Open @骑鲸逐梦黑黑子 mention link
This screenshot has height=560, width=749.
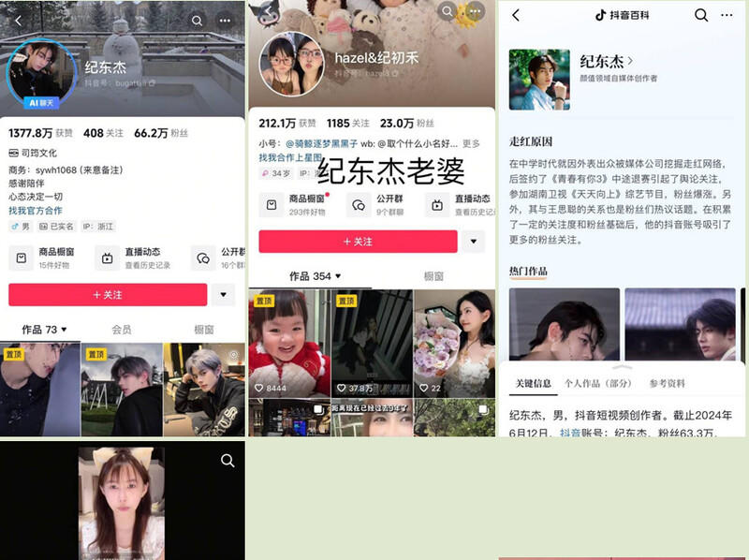click(x=321, y=143)
